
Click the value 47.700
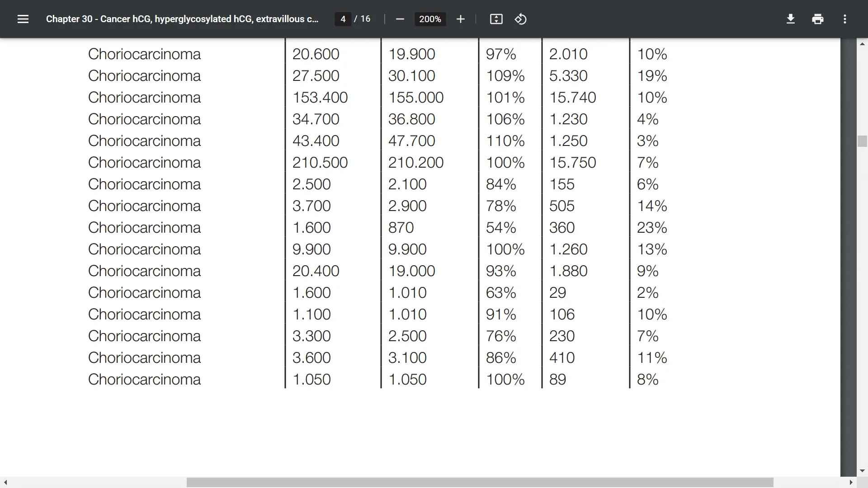click(412, 141)
